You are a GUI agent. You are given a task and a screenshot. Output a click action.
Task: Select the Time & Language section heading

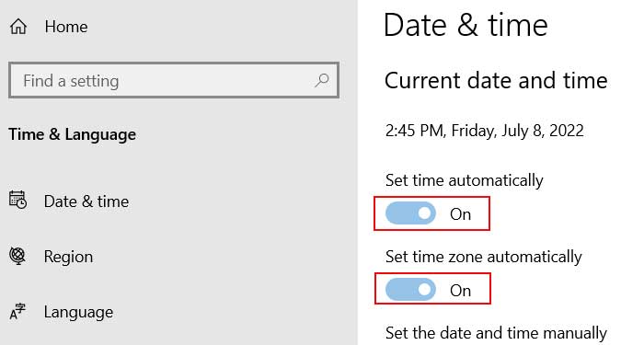(x=73, y=134)
